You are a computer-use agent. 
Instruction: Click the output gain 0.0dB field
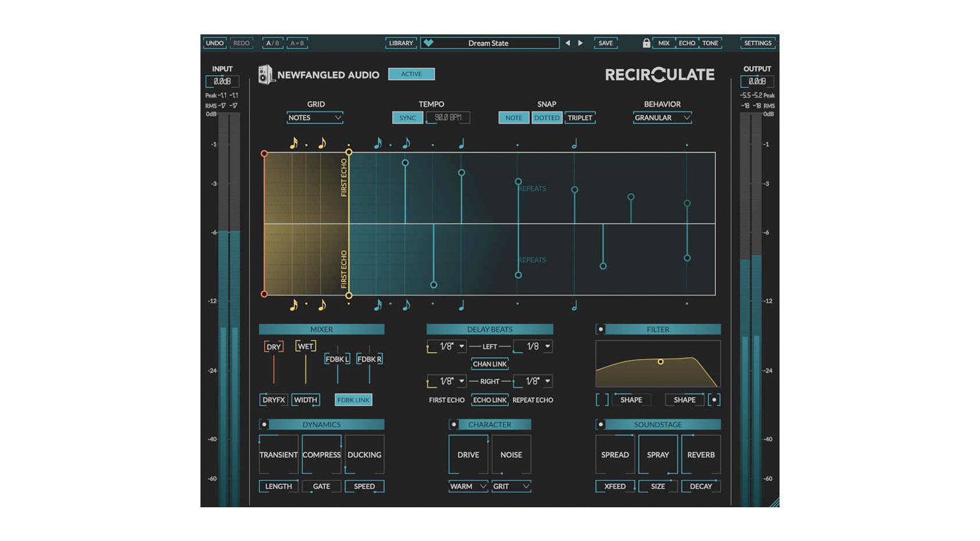point(757,81)
